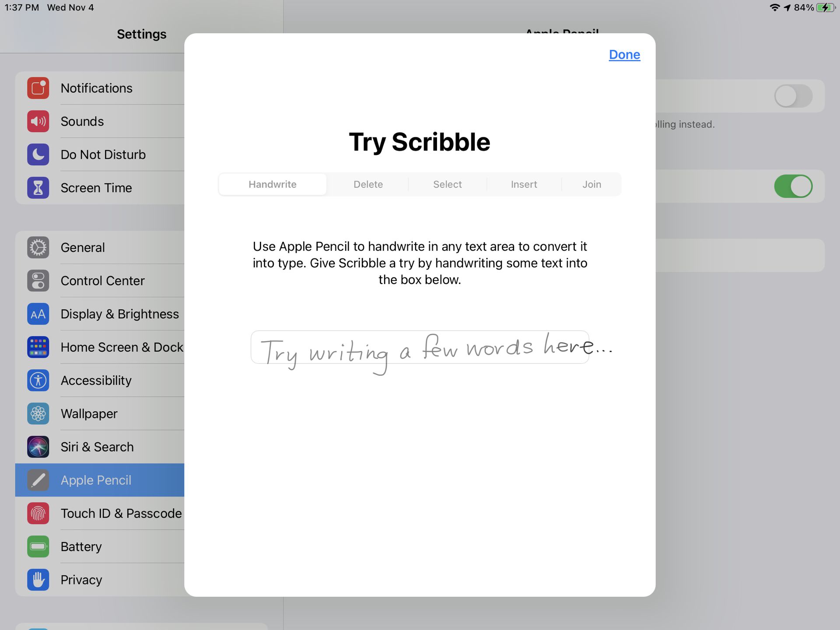Image resolution: width=840 pixels, height=630 pixels.
Task: Open Siri & Search settings
Action: click(x=100, y=447)
